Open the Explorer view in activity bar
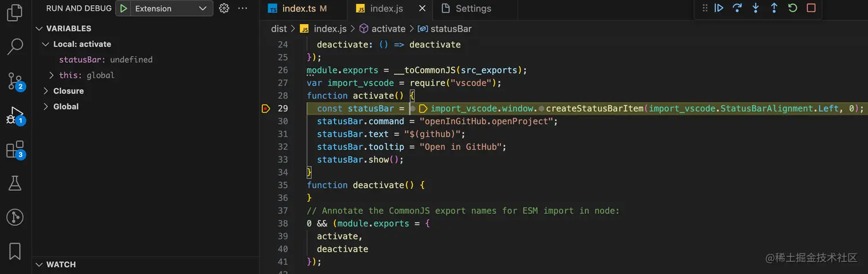 [15, 12]
